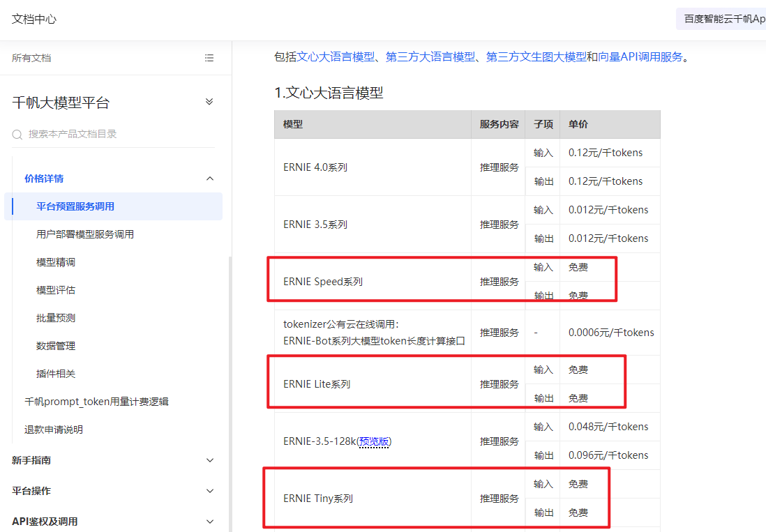This screenshot has height=532, width=766.
Task: Follow the 文心大语言模型 link
Action: pos(336,57)
